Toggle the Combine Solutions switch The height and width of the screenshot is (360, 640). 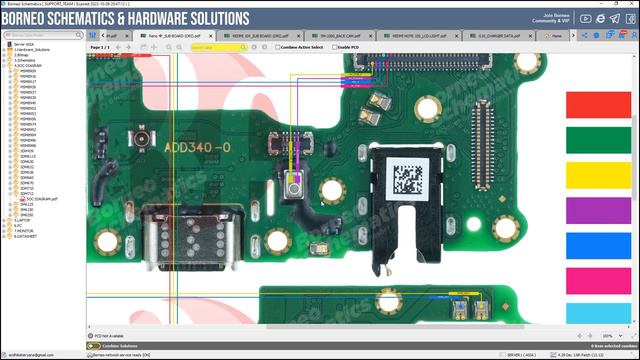point(94,346)
